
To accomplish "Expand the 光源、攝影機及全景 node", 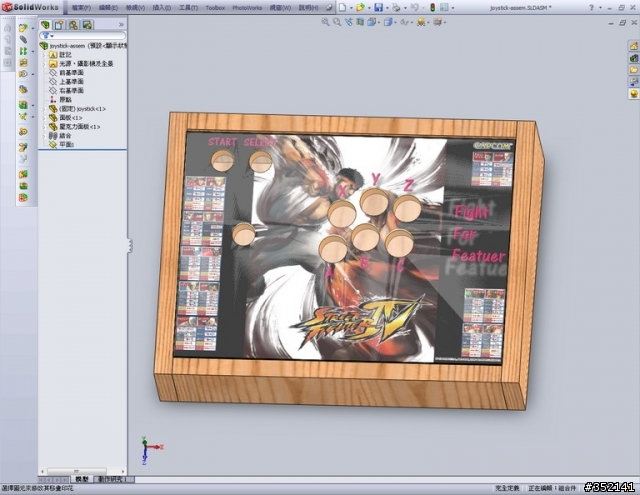I will [44, 64].
